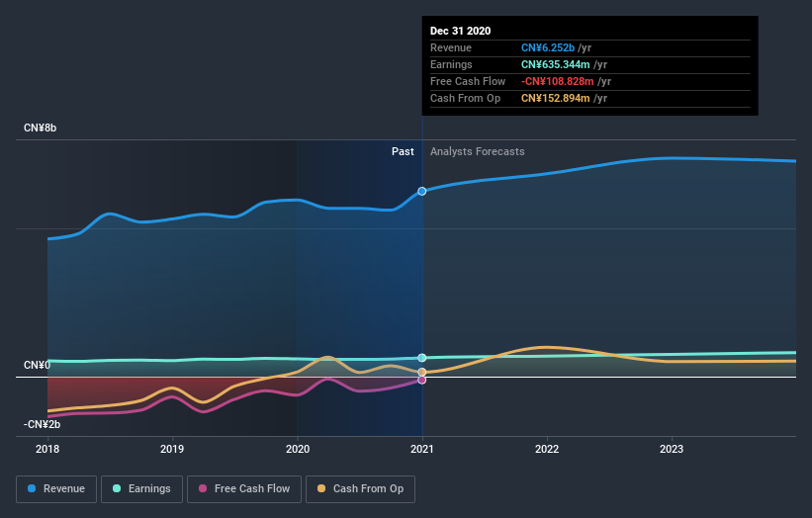Click the -CN¥2b y-axis label

pos(42,424)
